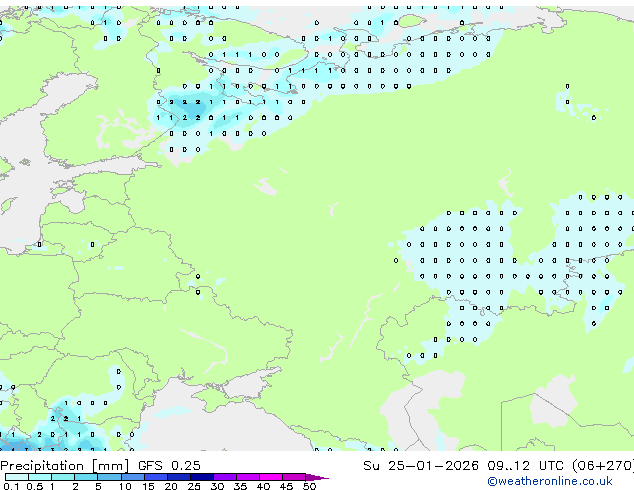The image size is (634, 490).
Task: Select the 'GFS 0.25' model label
Action: pos(169,465)
